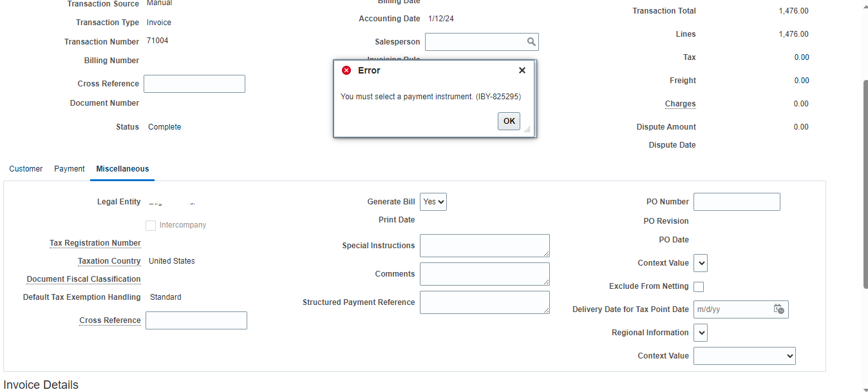Open the Salesperson search magnifier
This screenshot has height=392, width=868.
click(x=531, y=41)
